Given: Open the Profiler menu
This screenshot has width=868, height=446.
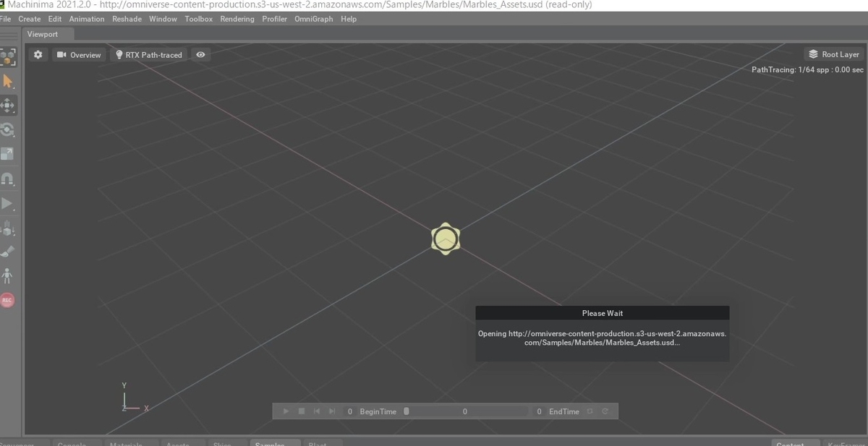Looking at the screenshot, I should 274,19.
